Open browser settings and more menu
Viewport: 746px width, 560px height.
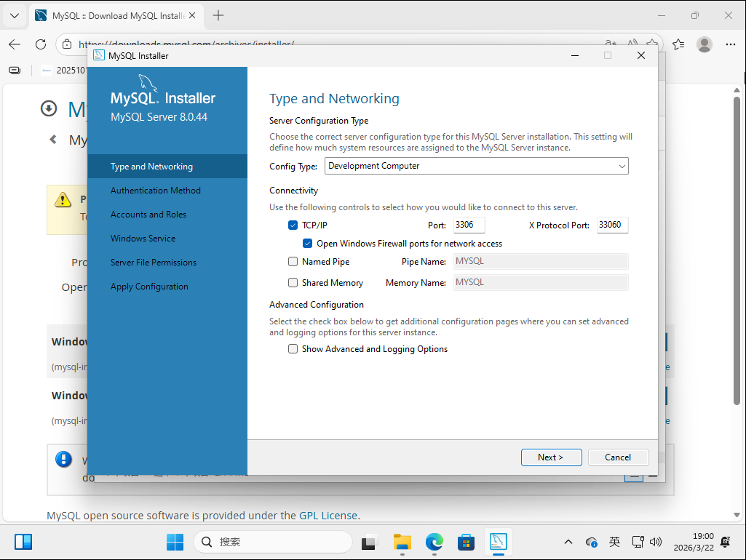point(731,44)
